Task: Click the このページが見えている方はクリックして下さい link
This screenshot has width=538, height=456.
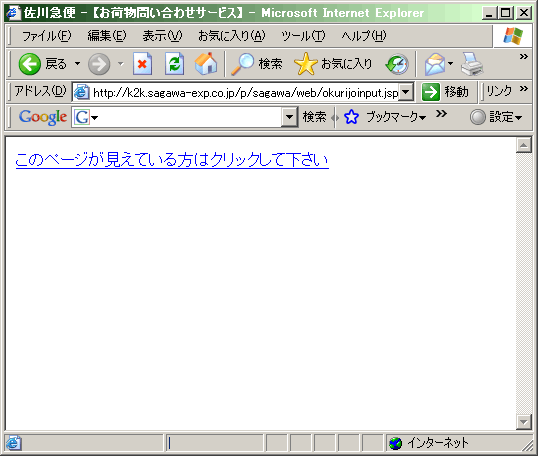Action: (x=172, y=160)
